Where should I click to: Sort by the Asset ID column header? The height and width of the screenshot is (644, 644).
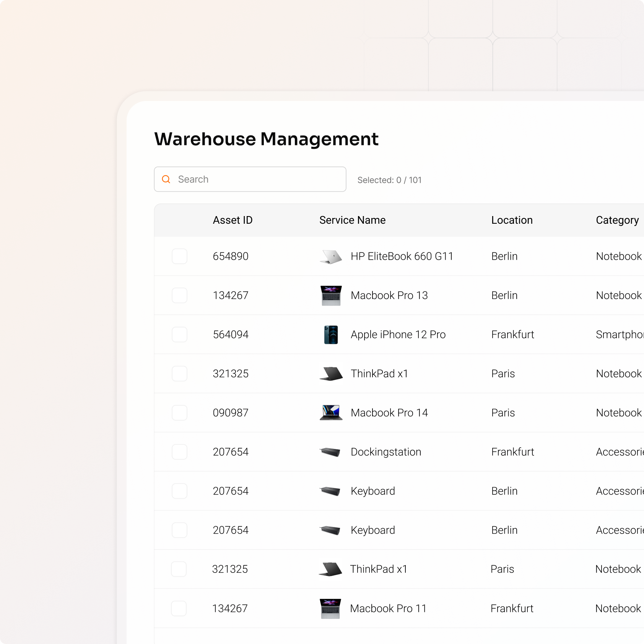pyautogui.click(x=233, y=220)
